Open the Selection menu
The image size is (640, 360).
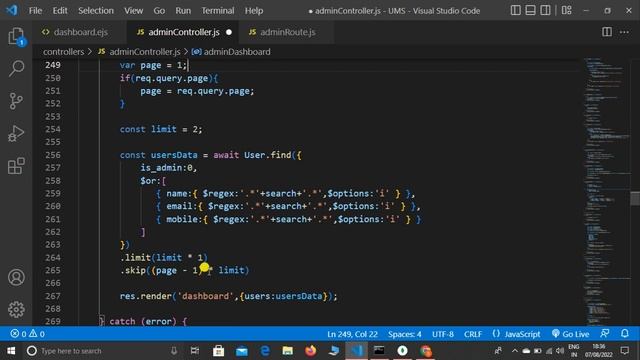96,11
